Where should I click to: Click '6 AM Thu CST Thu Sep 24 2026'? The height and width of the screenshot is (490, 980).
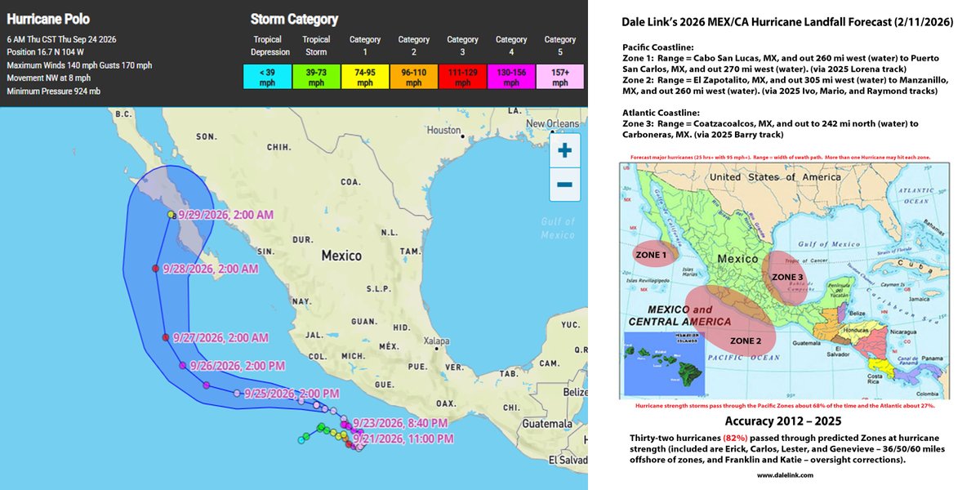61,39
